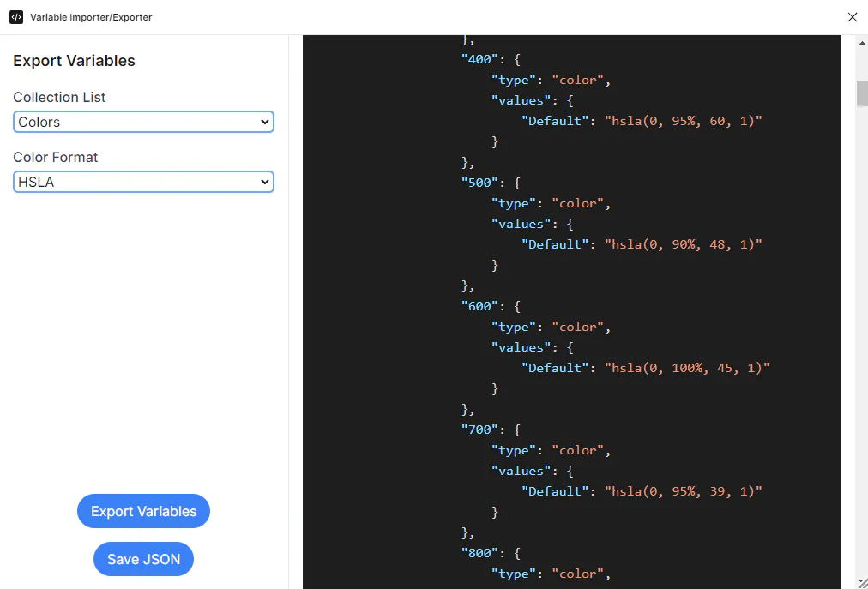Viewport: 868px width, 589px height.
Task: Click the "700" key in JSON
Action: coord(480,430)
